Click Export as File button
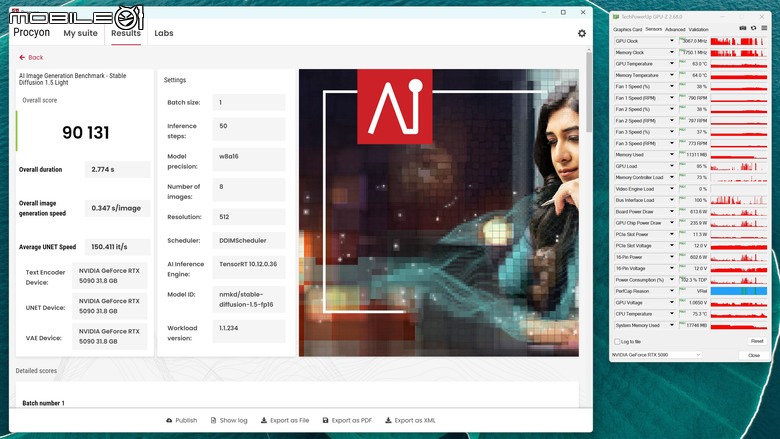Image resolution: width=780 pixels, height=439 pixels. coord(285,421)
